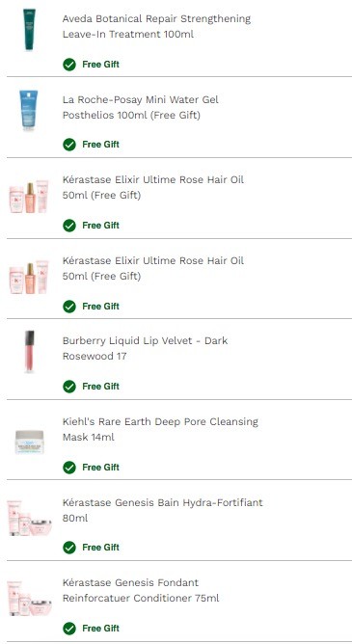Open the Aveda leave-in treatment tube image

29,30
